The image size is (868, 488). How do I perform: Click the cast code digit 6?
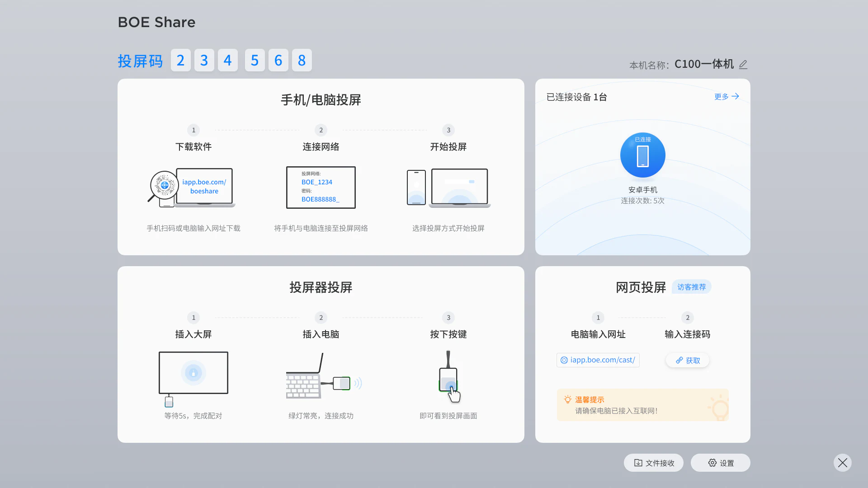[278, 60]
